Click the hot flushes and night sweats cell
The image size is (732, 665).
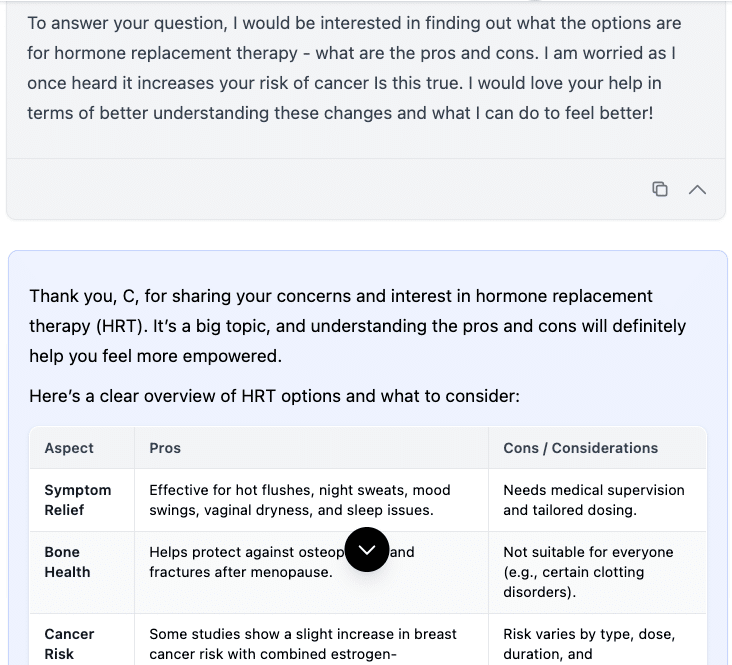(299, 500)
